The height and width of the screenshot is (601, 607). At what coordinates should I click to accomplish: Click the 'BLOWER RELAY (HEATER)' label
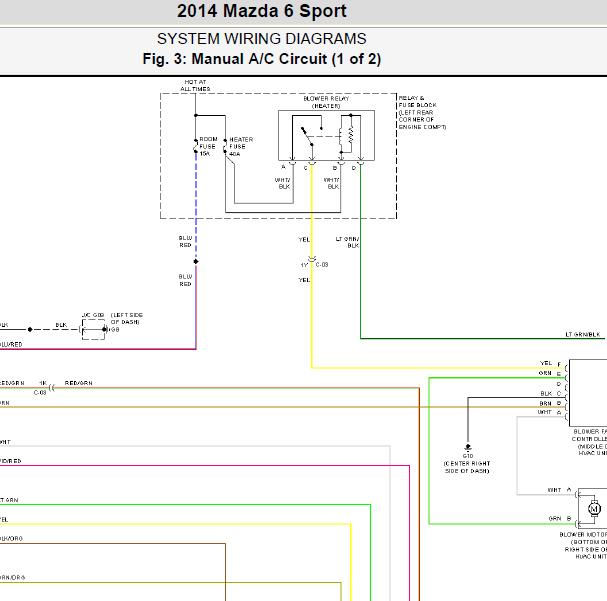tap(326, 102)
